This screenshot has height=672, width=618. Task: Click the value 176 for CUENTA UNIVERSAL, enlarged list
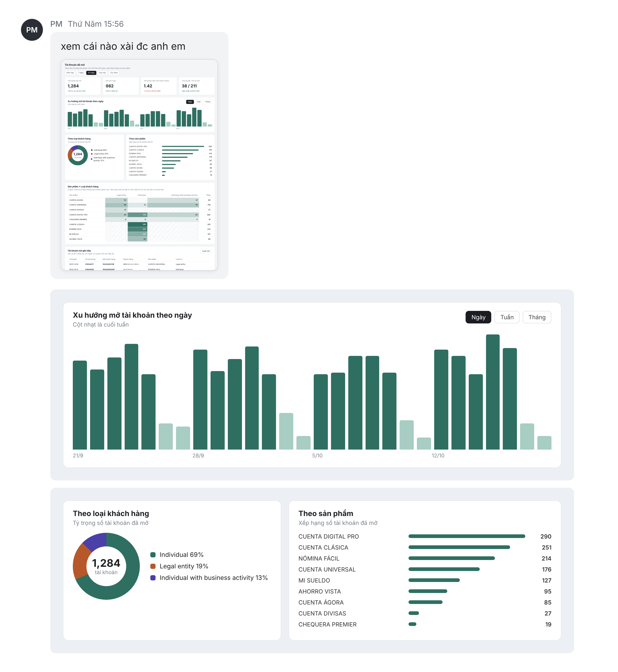tap(547, 569)
